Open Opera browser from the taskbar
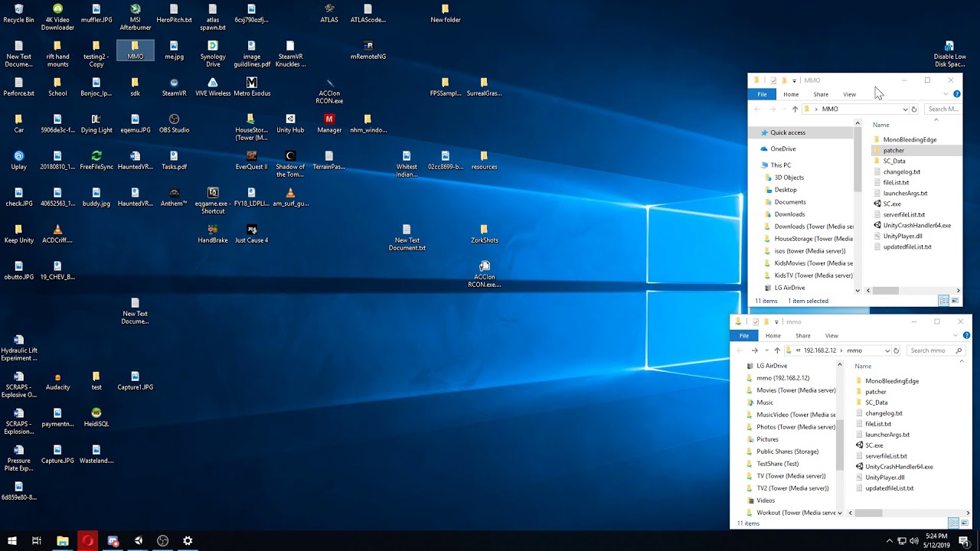The image size is (980, 551). pos(88,540)
